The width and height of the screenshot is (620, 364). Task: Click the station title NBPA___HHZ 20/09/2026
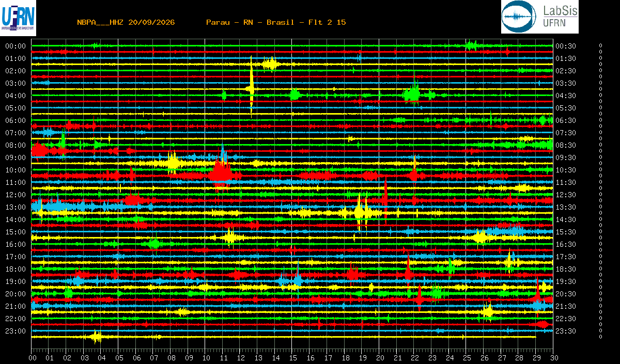pos(126,22)
